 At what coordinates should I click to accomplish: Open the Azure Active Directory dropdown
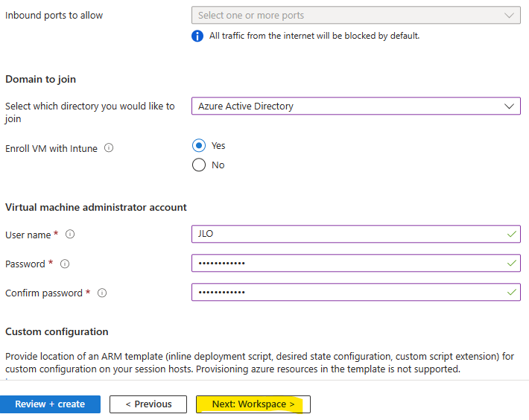coord(356,106)
